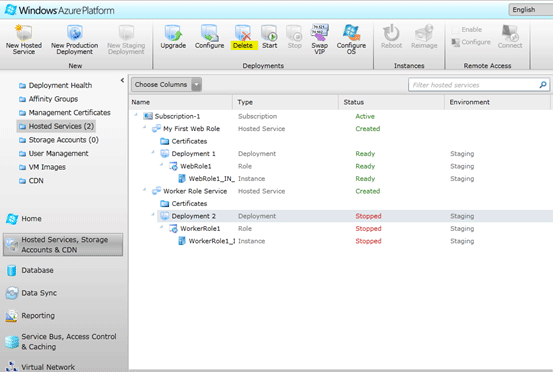Open the Reporting section
The height and width of the screenshot is (372, 553).
[30, 316]
